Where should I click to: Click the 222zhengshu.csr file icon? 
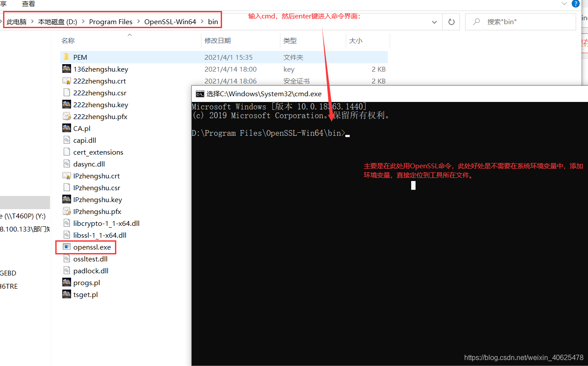point(67,93)
